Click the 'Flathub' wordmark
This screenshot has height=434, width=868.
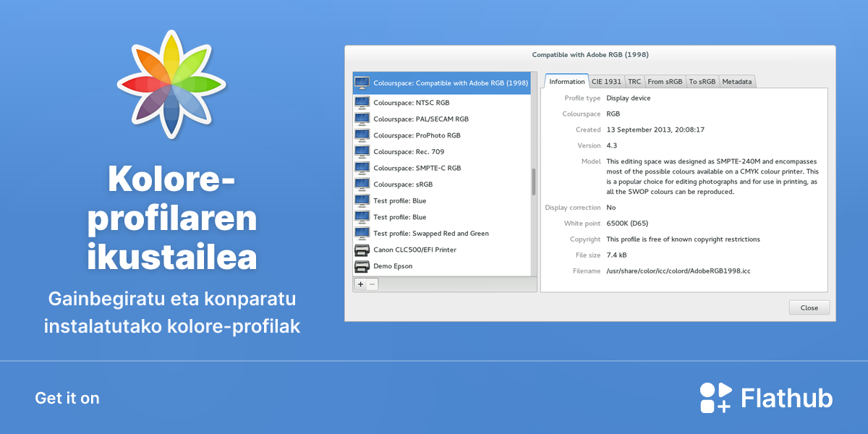point(787,398)
